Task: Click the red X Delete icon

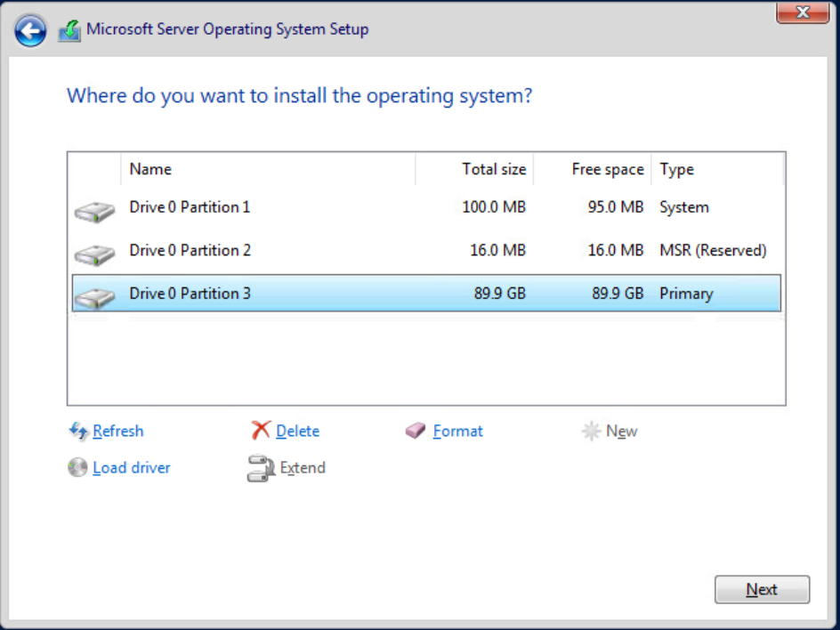Action: (261, 431)
